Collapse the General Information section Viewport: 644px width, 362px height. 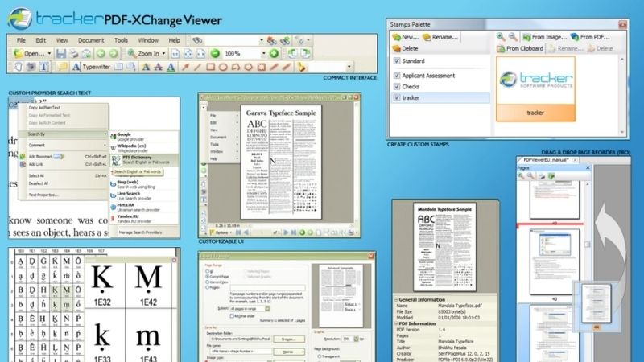(x=396, y=299)
